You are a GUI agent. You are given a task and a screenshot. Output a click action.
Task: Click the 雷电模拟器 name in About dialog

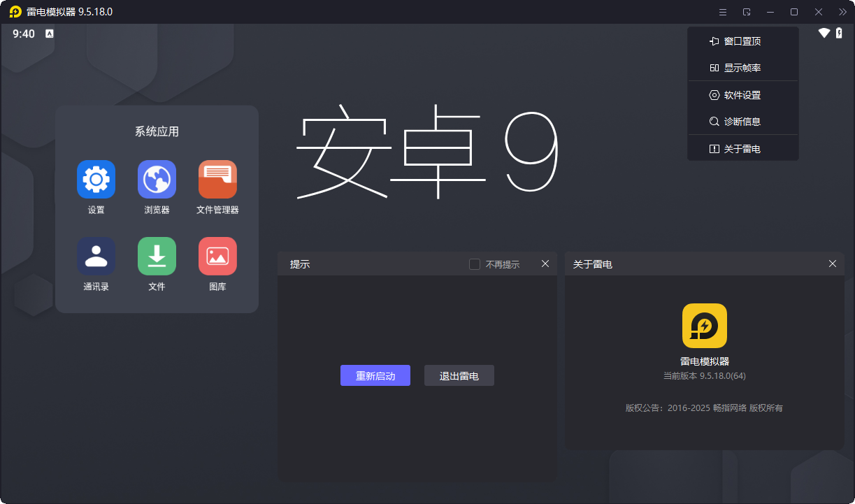[705, 361]
